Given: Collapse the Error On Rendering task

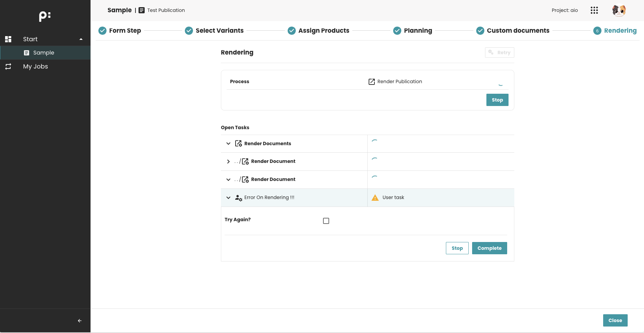Looking at the screenshot, I should (228, 198).
